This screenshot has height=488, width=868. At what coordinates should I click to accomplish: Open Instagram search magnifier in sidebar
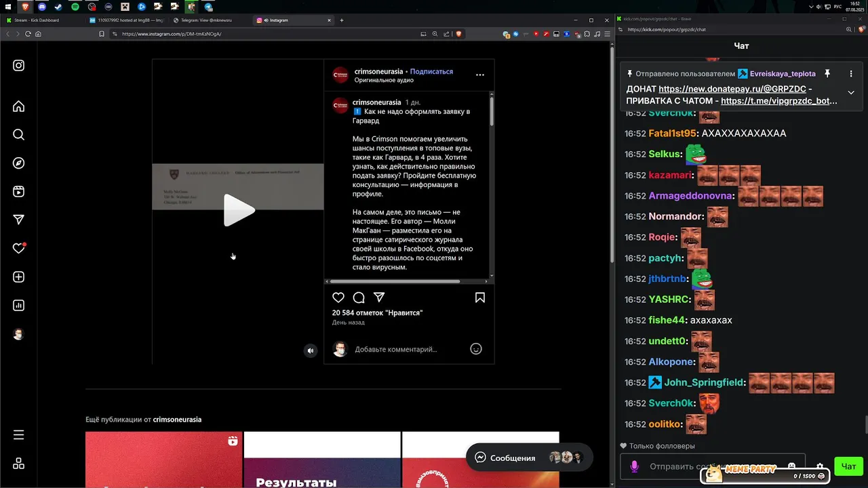click(19, 134)
